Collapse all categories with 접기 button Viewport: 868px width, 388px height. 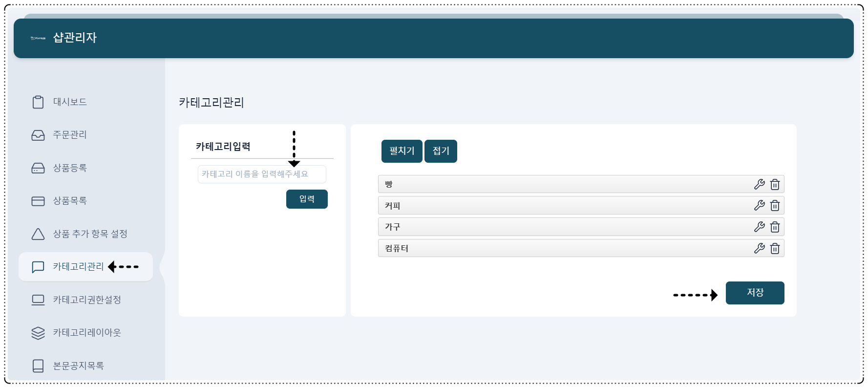(441, 151)
